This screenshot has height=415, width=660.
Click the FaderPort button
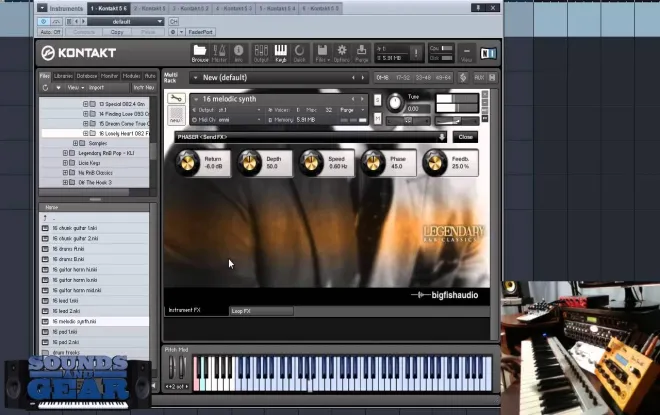coord(200,32)
